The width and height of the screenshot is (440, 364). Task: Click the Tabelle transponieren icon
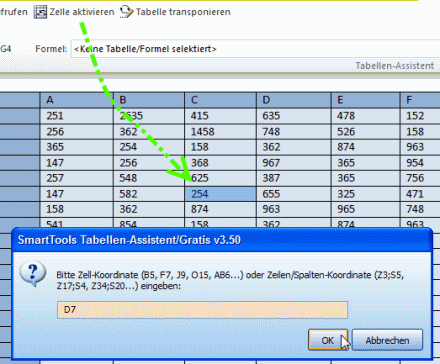point(127,12)
